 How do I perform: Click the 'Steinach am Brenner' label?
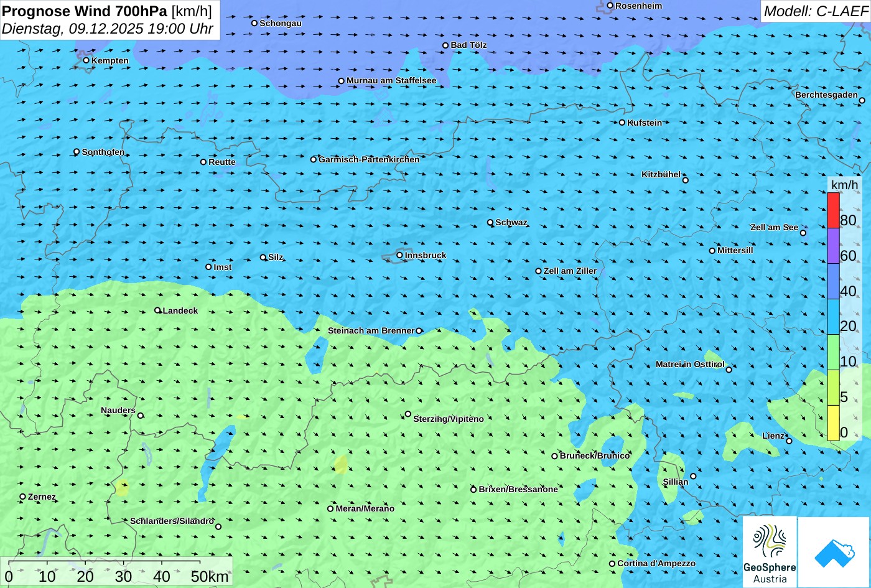coord(371,331)
